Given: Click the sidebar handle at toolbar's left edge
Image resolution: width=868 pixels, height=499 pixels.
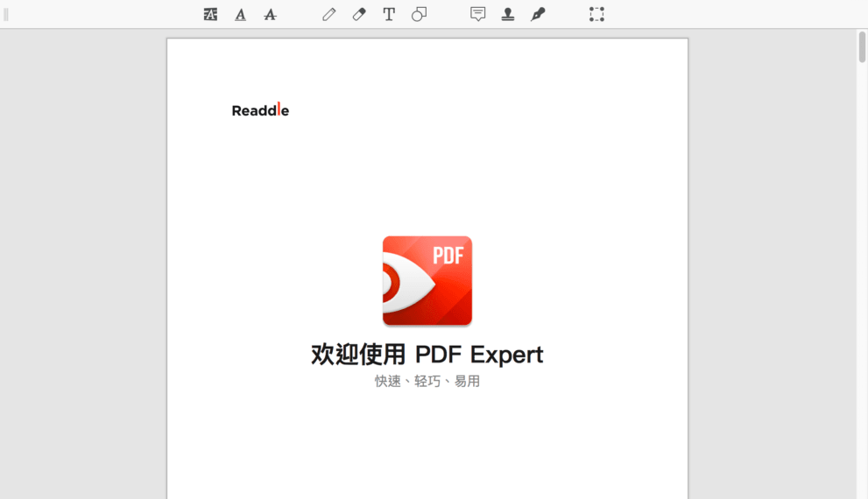Looking at the screenshot, I should (x=6, y=14).
